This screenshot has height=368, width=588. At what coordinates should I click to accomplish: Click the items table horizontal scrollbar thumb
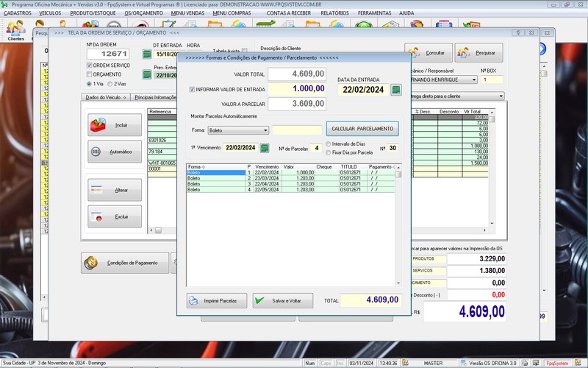pos(158,230)
